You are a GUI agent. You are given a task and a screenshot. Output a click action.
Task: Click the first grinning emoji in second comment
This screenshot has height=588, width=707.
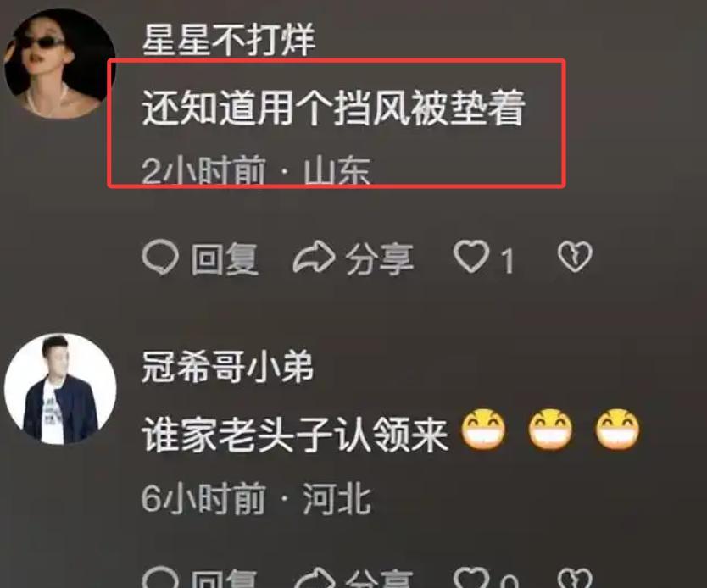point(483,430)
